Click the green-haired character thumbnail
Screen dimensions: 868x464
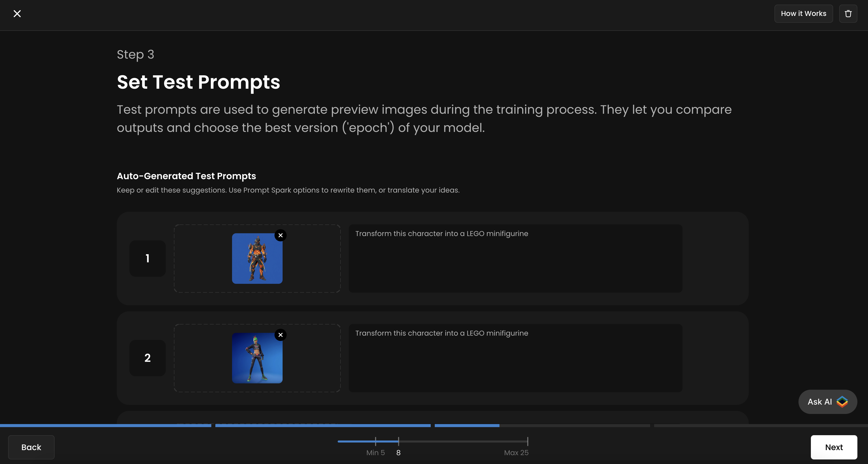click(x=257, y=358)
